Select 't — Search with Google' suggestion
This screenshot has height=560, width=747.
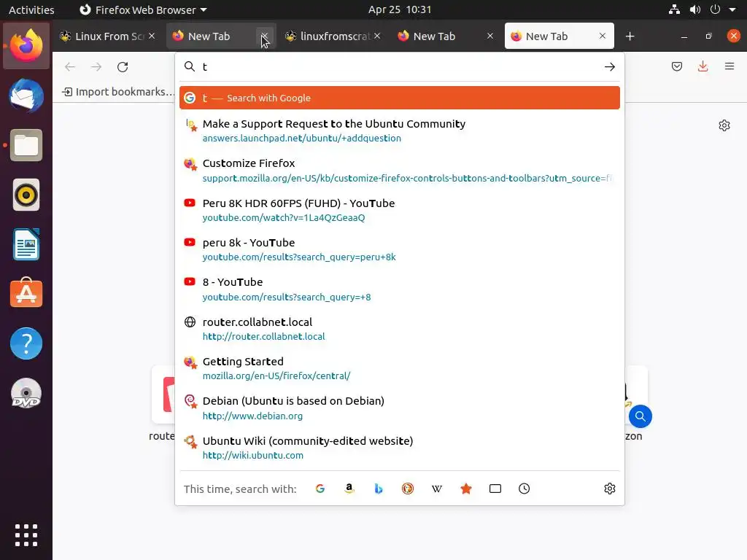[x=400, y=98]
